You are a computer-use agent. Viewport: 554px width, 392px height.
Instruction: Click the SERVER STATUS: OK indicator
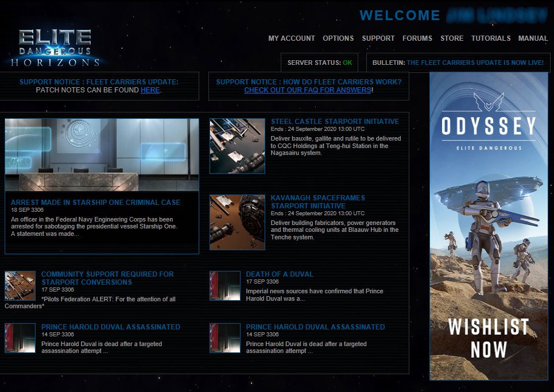319,63
